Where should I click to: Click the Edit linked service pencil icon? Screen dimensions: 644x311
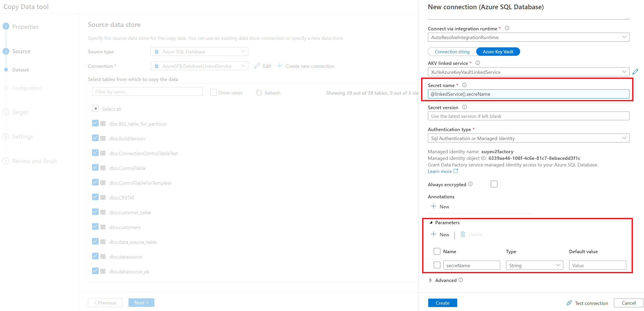tap(635, 71)
